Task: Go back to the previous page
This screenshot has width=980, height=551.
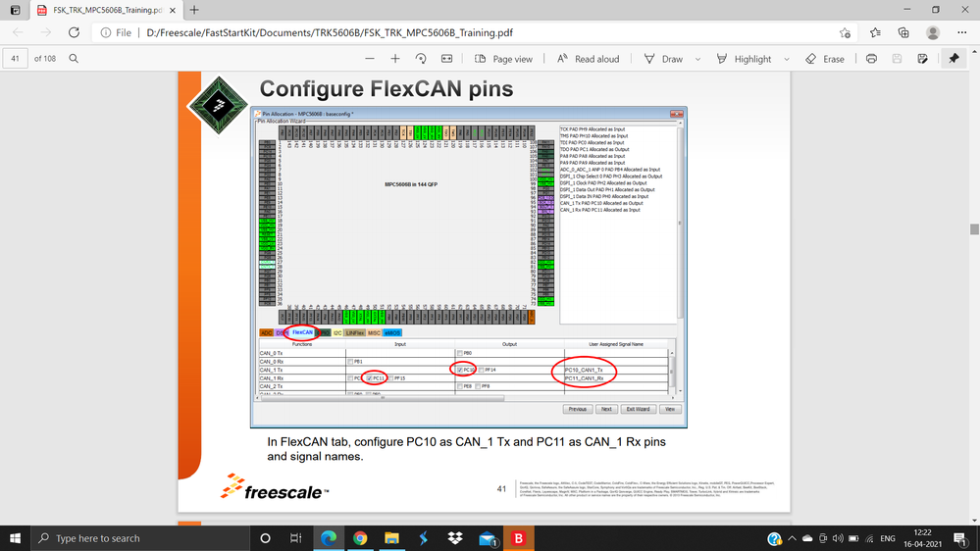Action: pos(18,32)
